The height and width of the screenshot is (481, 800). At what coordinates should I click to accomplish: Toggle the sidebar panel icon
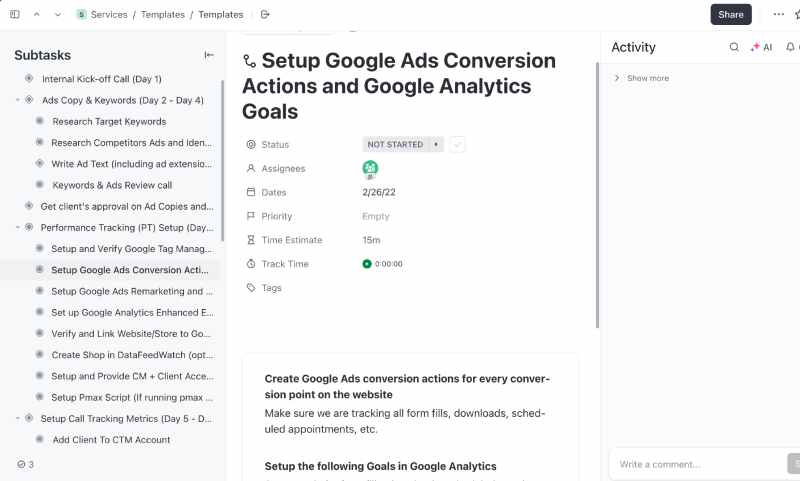(x=15, y=14)
